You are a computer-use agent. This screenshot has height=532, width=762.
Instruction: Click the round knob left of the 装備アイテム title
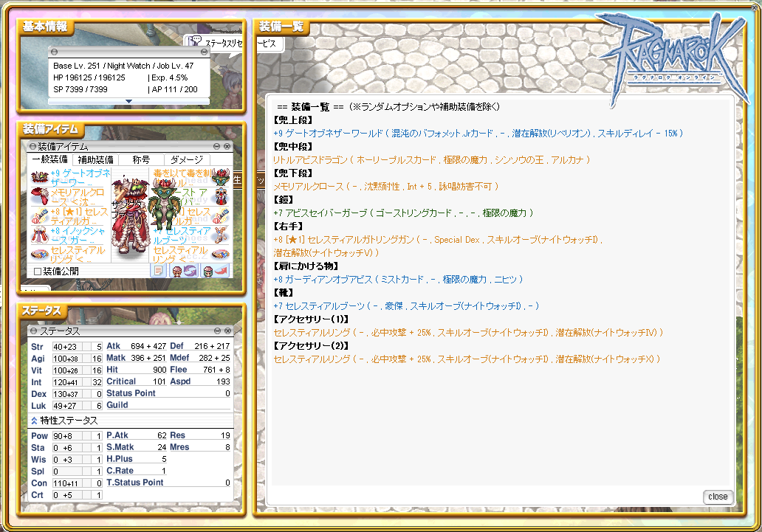pos(32,146)
